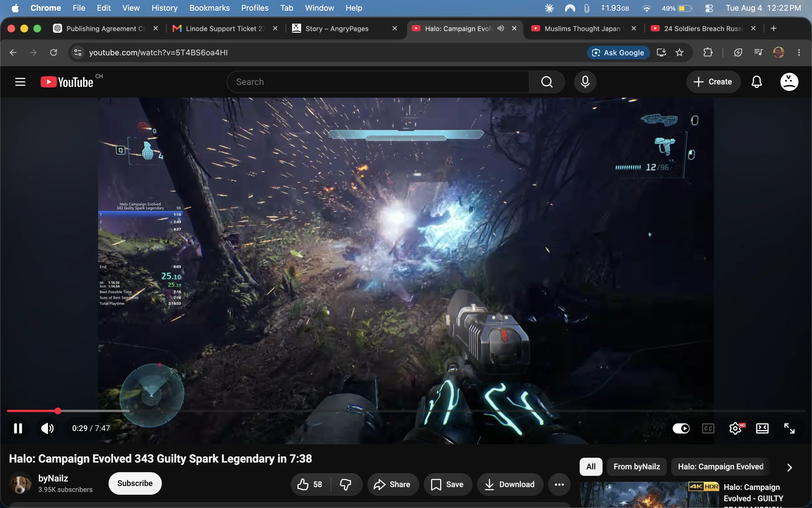812x508 pixels.
Task: Start voice search with the microphone
Action: tap(585, 82)
